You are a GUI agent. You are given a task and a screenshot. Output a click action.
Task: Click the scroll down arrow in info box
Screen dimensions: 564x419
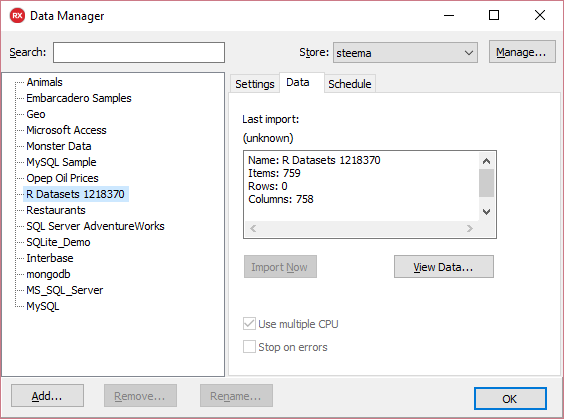coord(486,211)
